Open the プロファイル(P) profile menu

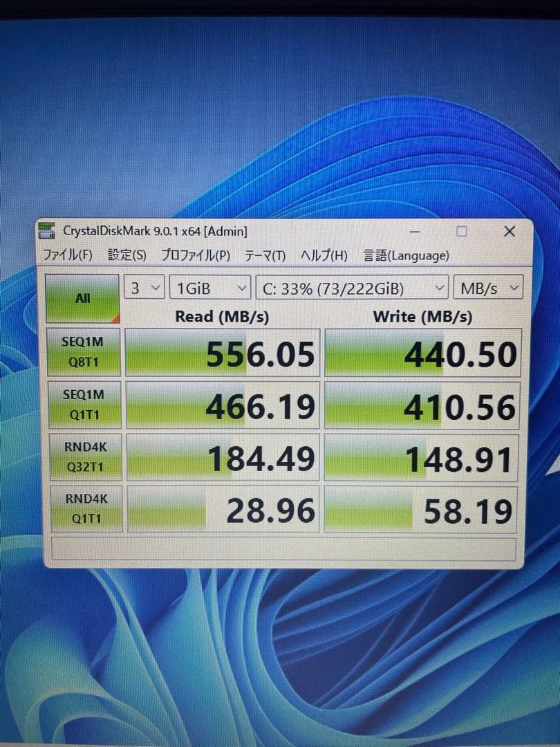195,255
